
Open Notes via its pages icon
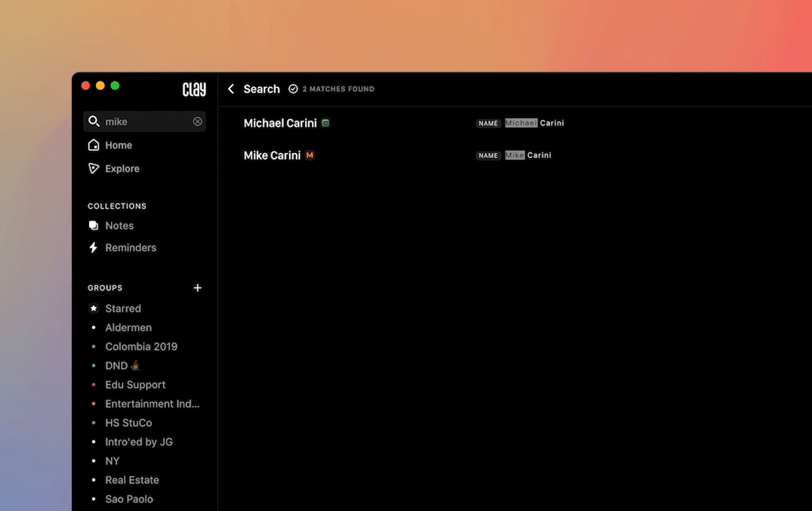pyautogui.click(x=94, y=225)
